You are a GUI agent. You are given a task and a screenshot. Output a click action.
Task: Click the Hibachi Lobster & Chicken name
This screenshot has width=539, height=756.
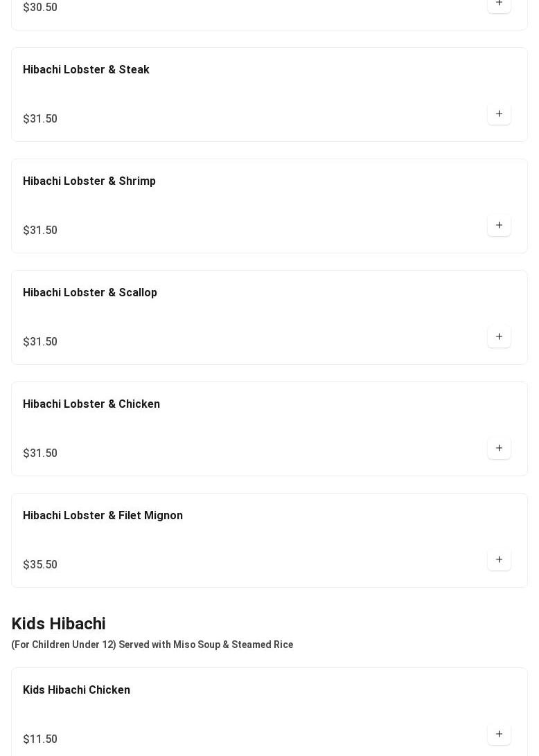91,404
